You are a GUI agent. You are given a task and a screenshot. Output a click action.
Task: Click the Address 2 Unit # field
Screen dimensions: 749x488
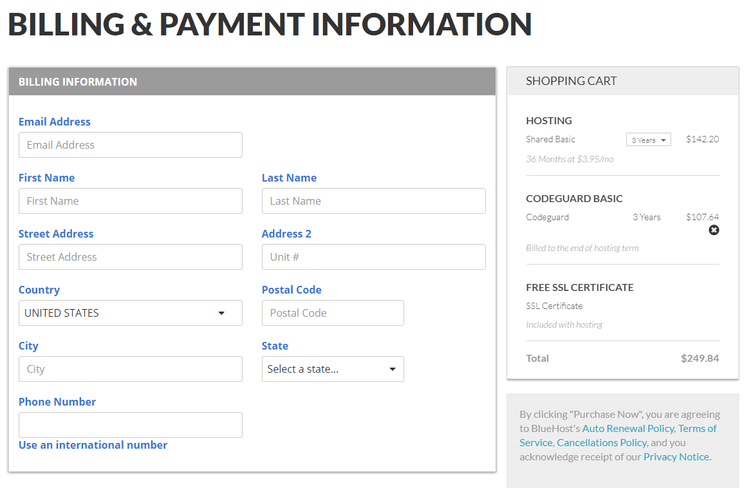(374, 257)
